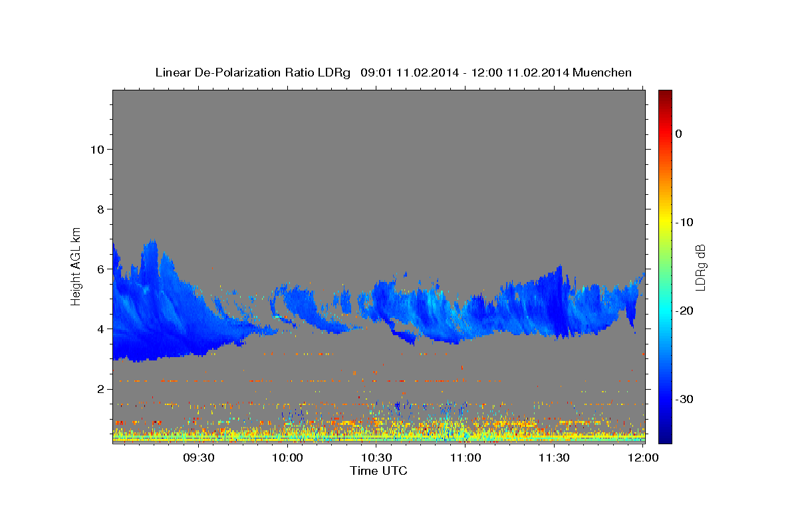Click the colorbar value label -20
Image resolution: width=798 pixels, height=532 pixels.
684,311
